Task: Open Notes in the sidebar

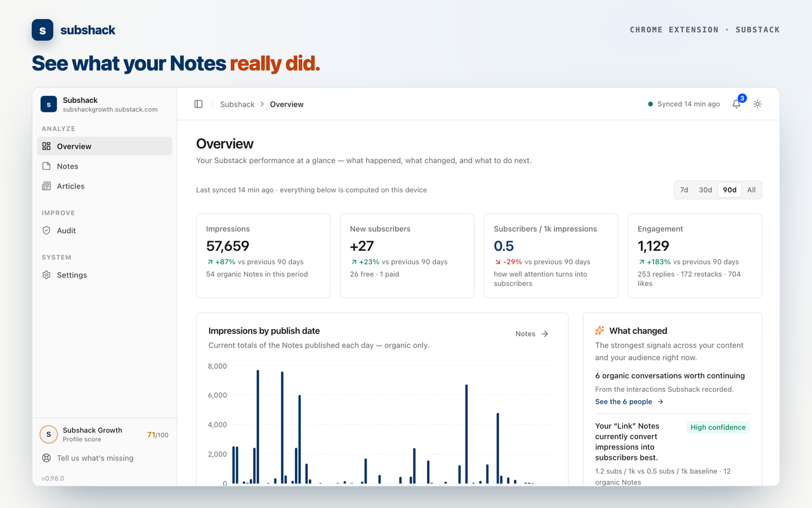Action: (105, 166)
